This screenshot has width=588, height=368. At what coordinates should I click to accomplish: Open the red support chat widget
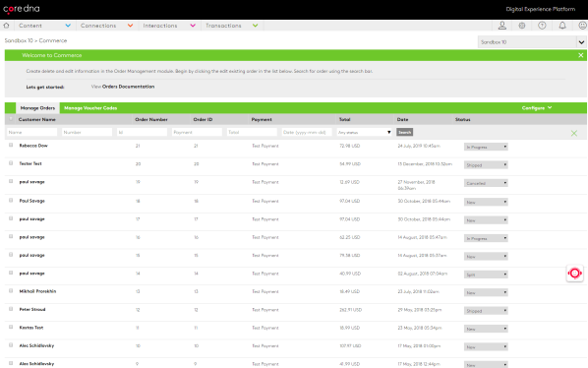(x=575, y=274)
